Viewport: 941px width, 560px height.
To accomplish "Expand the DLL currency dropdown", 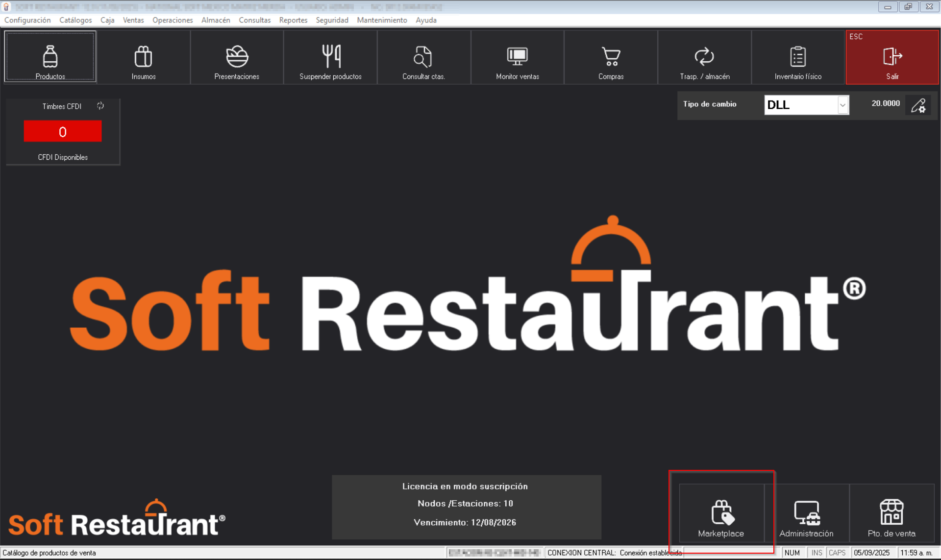I will pos(842,105).
